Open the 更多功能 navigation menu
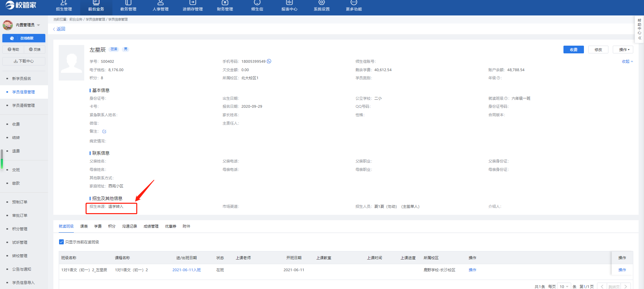 click(354, 6)
